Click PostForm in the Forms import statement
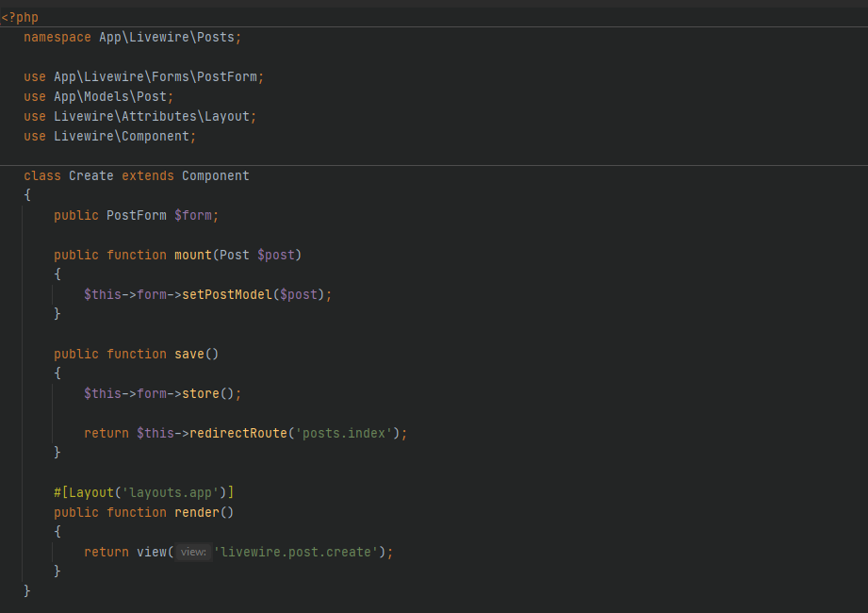The width and height of the screenshot is (868, 613). click(x=226, y=76)
